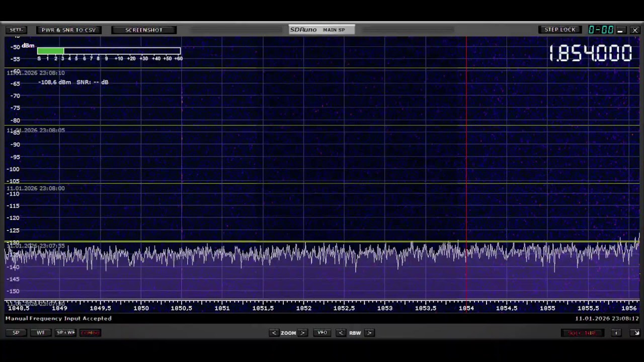Click the 23:08:10 waterfall timestamp
644x362 pixels.
36,73
